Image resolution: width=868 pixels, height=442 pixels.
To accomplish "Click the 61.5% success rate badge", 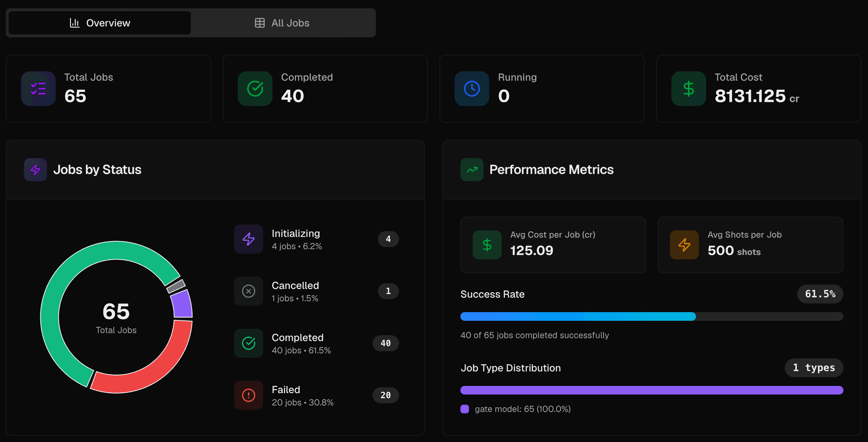I will [x=820, y=294].
